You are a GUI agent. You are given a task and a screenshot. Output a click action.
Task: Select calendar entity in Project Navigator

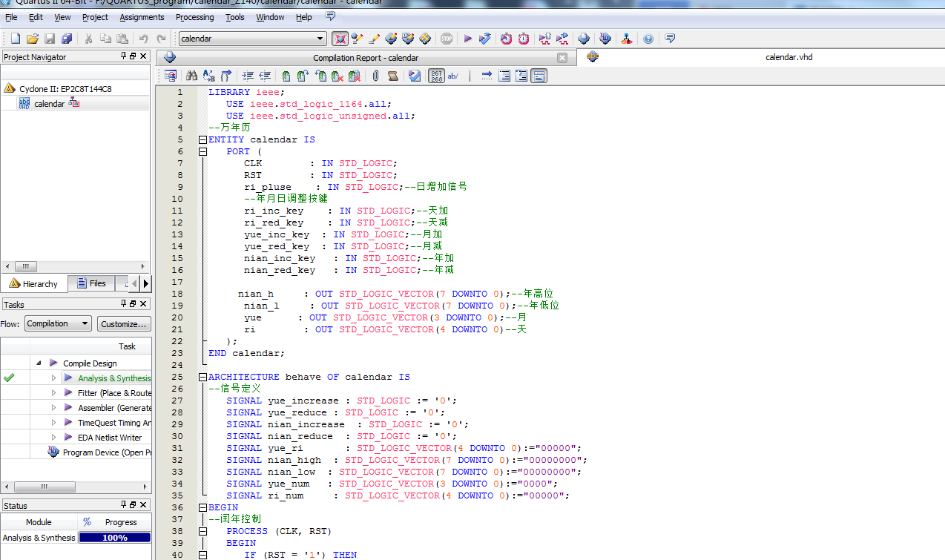49,104
